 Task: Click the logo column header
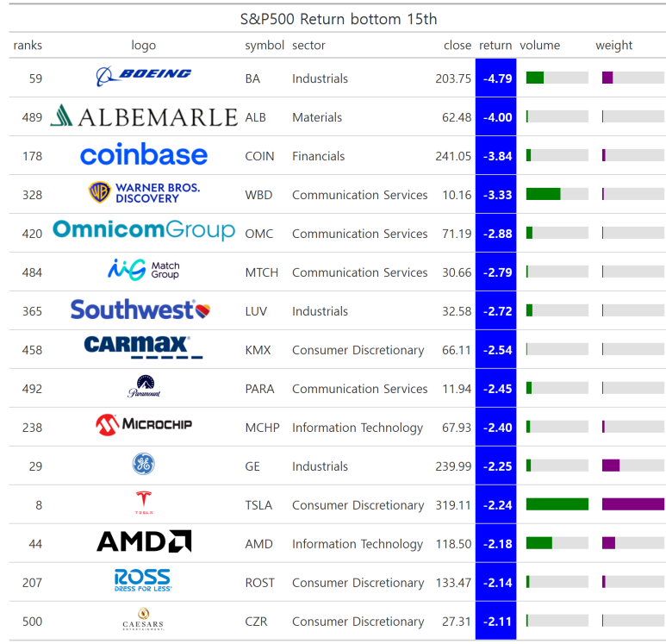coord(144,45)
